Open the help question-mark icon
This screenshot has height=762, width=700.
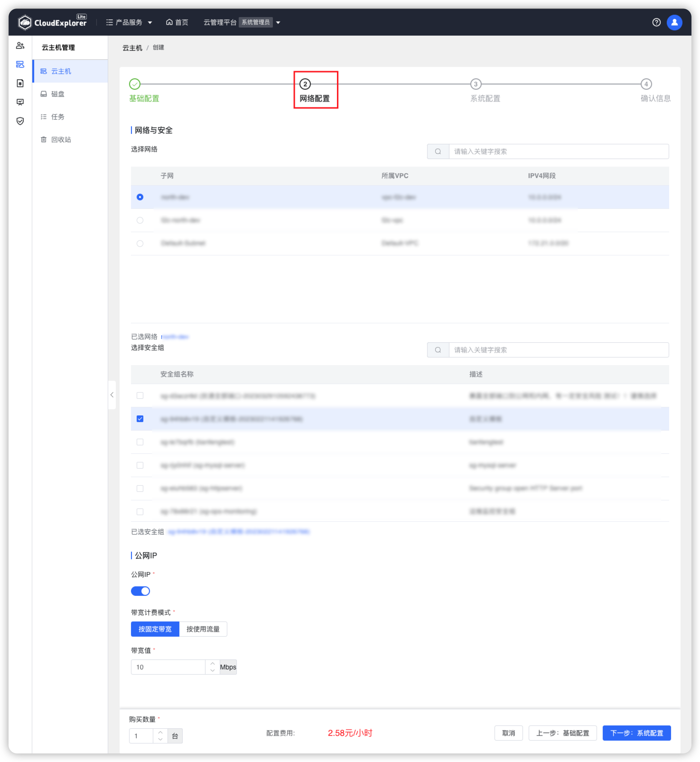click(656, 22)
